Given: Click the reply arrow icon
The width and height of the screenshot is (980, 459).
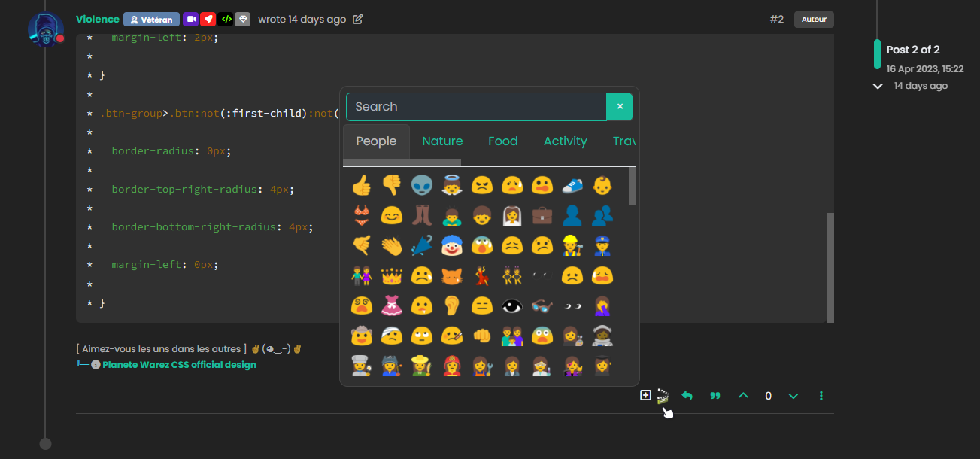Looking at the screenshot, I should click(x=687, y=396).
